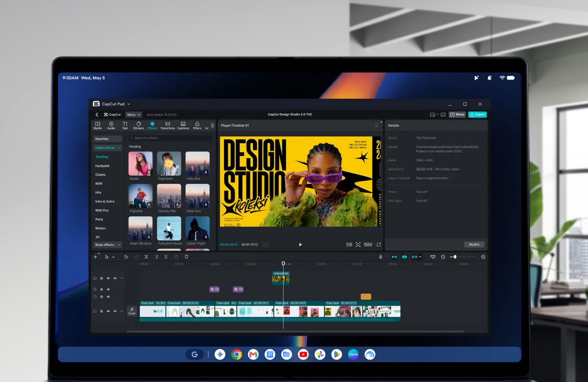Viewport: 588px width, 382px height.
Task: Split the clip at the playhead
Action: tap(146, 257)
